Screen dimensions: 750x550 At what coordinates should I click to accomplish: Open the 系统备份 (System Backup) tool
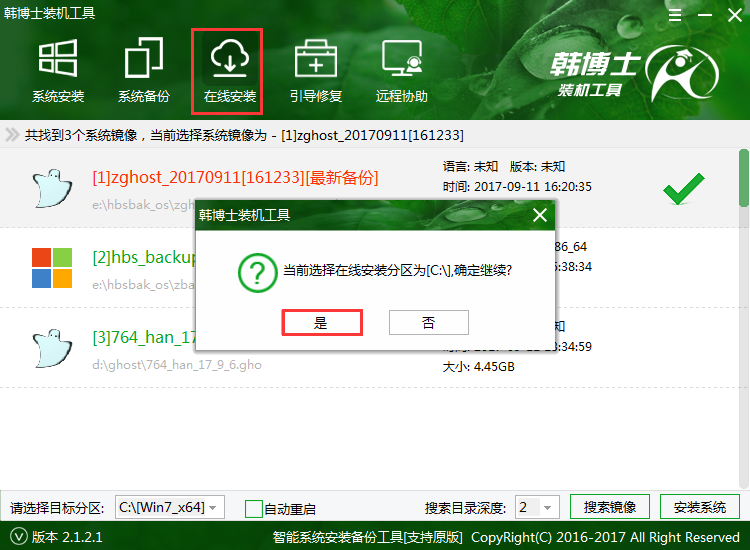pyautogui.click(x=143, y=71)
